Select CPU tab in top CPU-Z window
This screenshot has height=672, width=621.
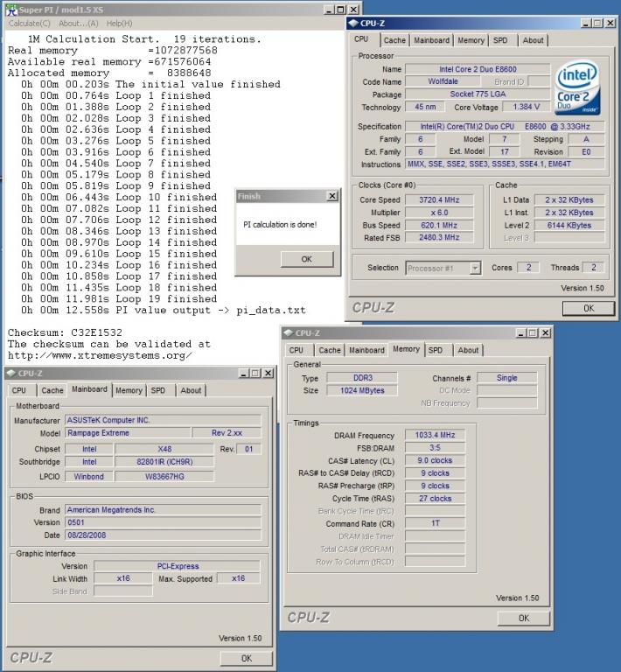361,39
